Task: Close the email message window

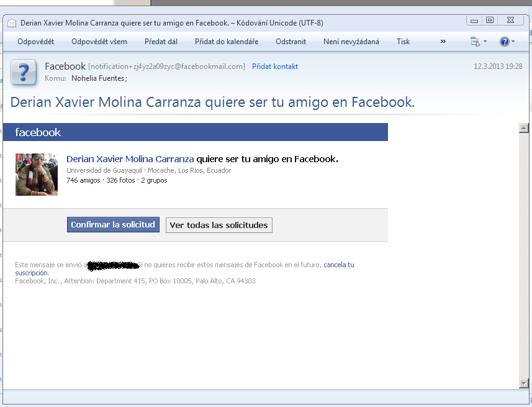Action: pyautogui.click(x=510, y=21)
